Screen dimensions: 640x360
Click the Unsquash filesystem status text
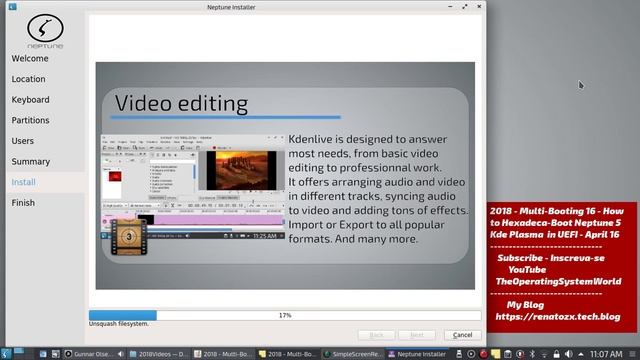pyautogui.click(x=119, y=324)
